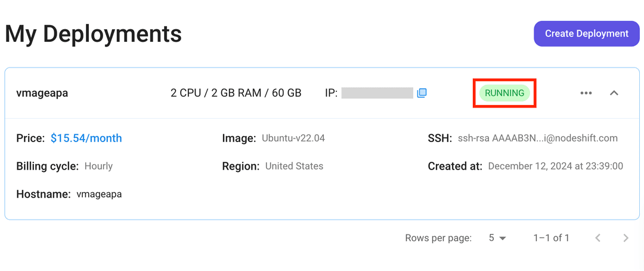
Task: Open the three-dot more options menu
Action: 586,93
